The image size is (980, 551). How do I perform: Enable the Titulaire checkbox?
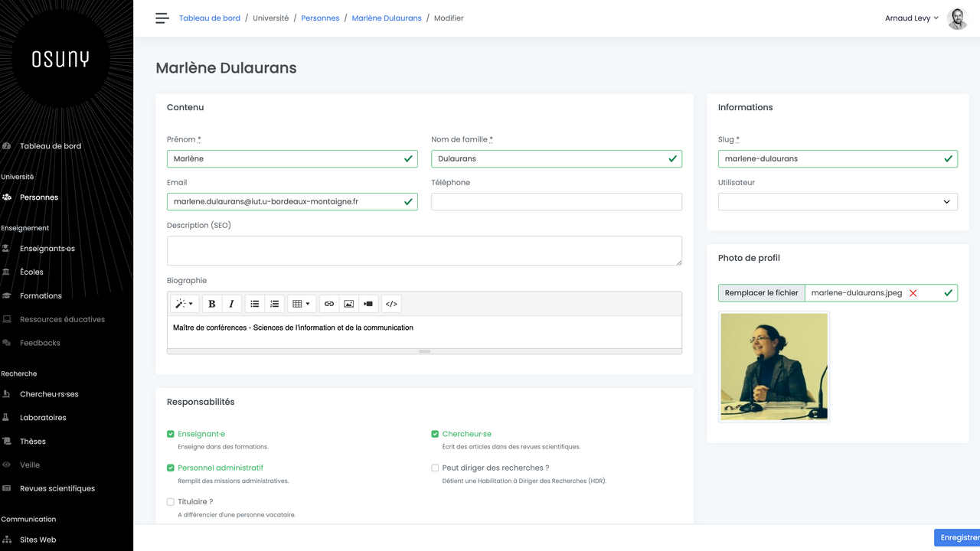tap(171, 502)
